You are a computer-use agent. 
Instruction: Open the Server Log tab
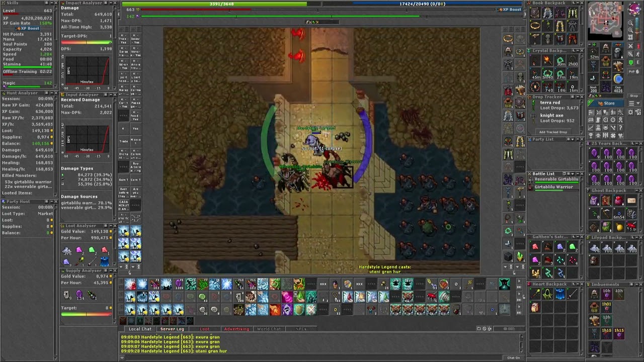[172, 329]
